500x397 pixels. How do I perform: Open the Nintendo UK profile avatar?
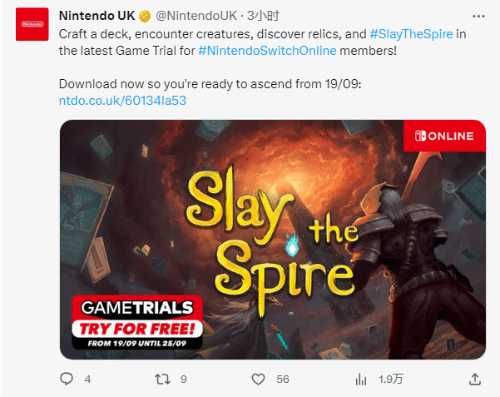click(32, 24)
